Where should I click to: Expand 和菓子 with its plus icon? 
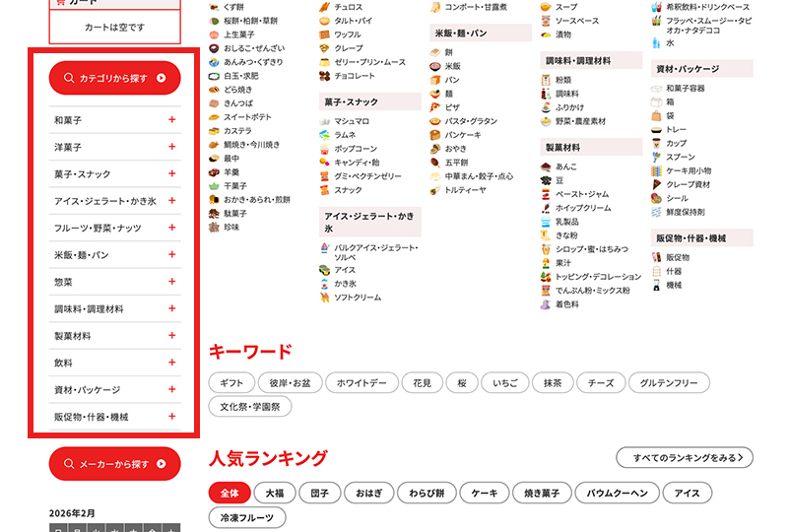click(171, 119)
